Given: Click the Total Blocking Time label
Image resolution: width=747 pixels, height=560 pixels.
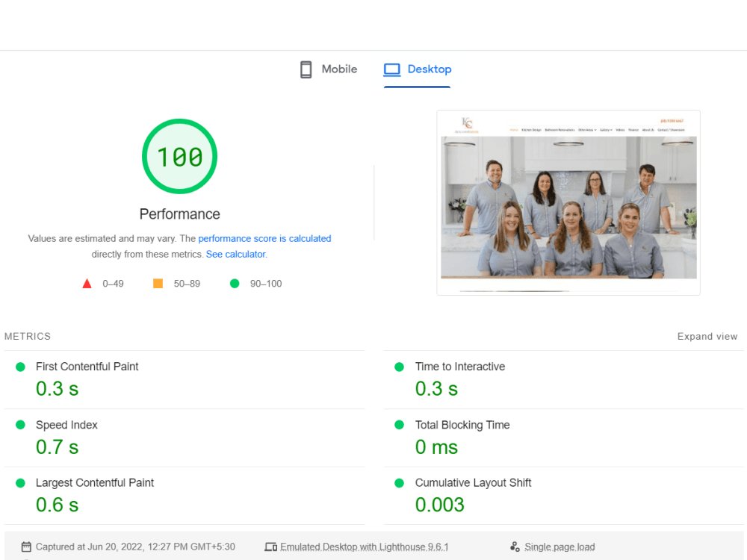Looking at the screenshot, I should click(462, 425).
